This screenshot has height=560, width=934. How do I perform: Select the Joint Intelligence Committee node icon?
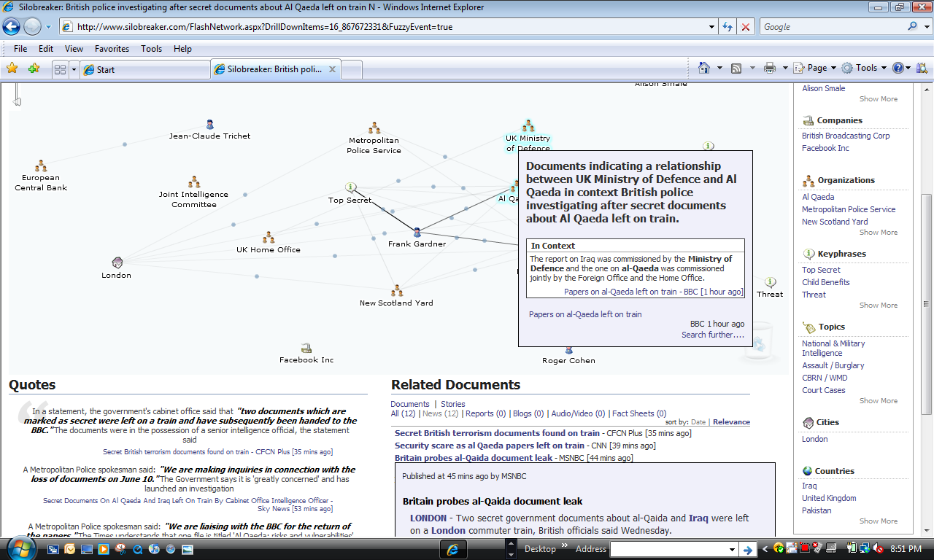click(x=194, y=182)
